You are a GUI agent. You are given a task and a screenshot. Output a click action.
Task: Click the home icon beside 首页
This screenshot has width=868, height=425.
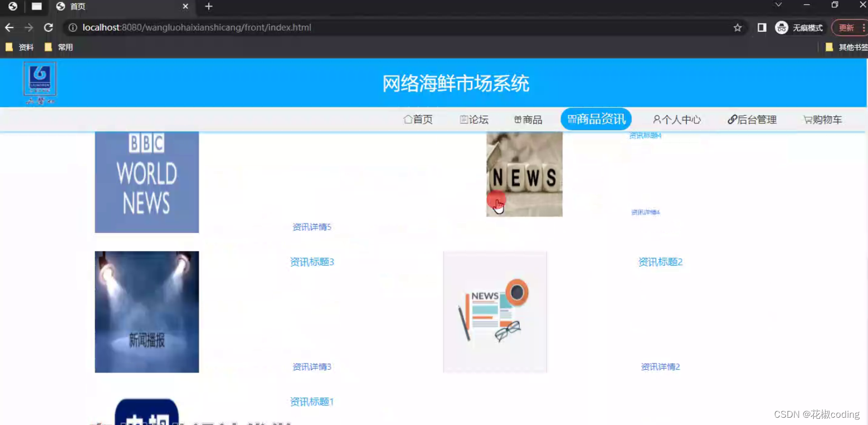(407, 119)
